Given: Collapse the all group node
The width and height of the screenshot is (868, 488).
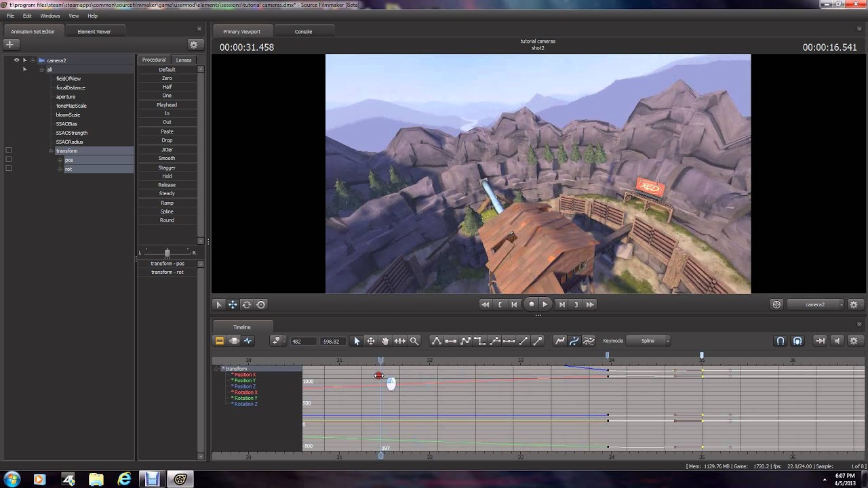Looking at the screenshot, I should click(41, 69).
